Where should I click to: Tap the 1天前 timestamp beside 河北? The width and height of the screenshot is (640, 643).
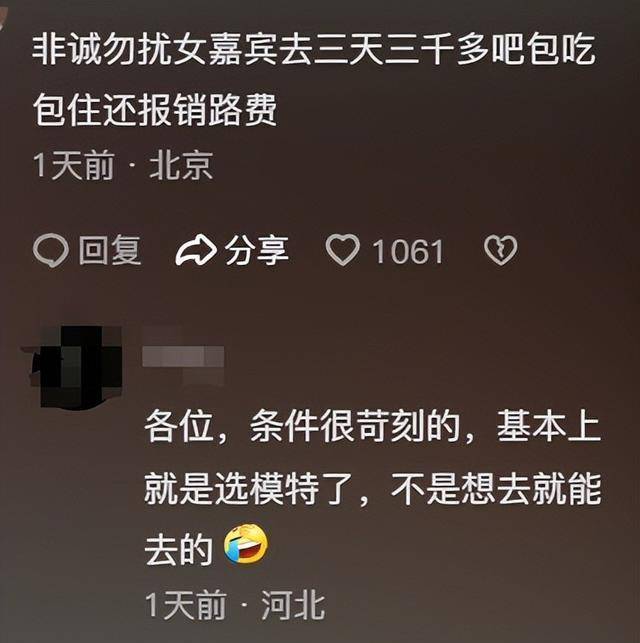(x=186, y=605)
